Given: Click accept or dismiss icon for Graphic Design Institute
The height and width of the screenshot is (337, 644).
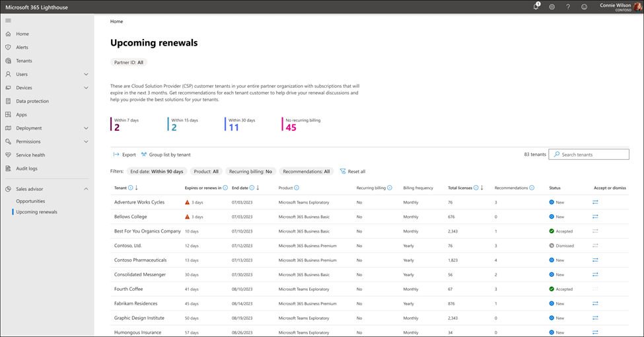Looking at the screenshot, I should pos(595,318).
